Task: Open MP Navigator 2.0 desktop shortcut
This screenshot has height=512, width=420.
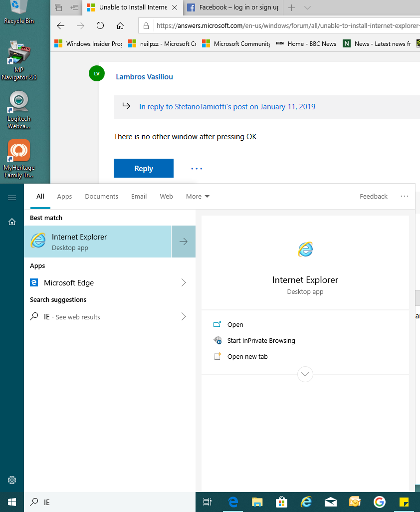Action: coord(19,61)
